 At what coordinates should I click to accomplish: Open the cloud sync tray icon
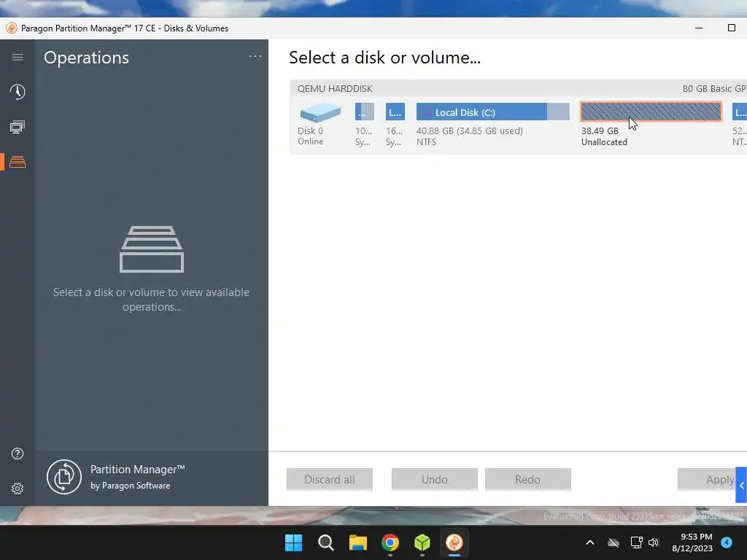click(x=614, y=542)
